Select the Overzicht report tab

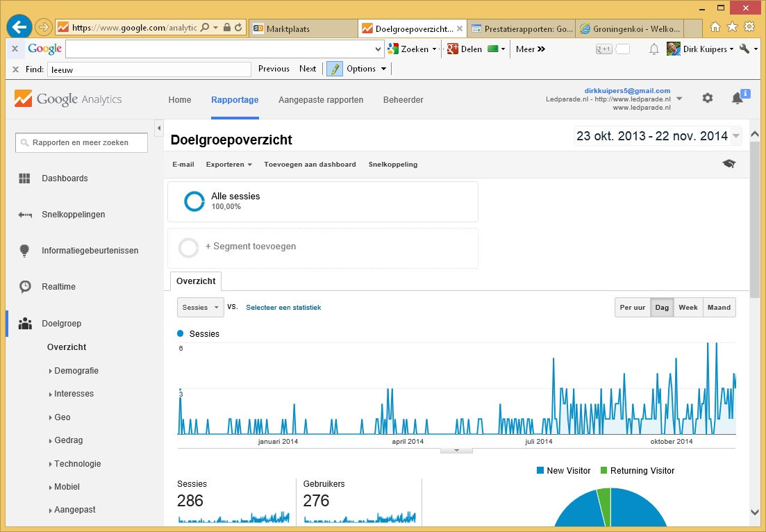pos(196,281)
